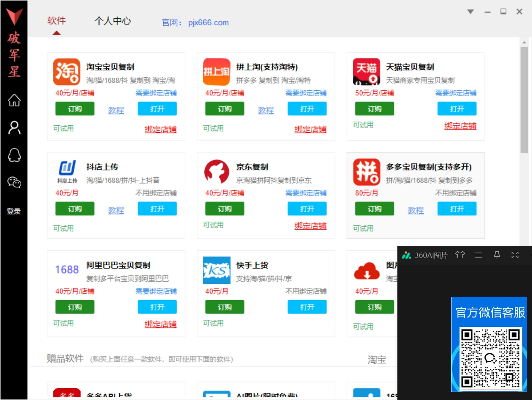Order 快手上货 with 订购 button
532x400 pixels.
tap(225, 307)
